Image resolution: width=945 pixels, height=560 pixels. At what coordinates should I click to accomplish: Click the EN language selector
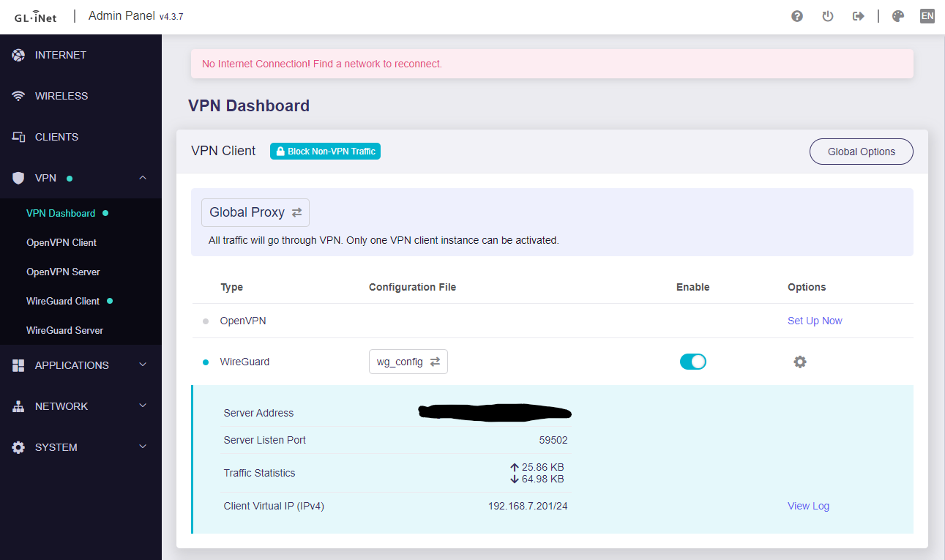(x=927, y=16)
